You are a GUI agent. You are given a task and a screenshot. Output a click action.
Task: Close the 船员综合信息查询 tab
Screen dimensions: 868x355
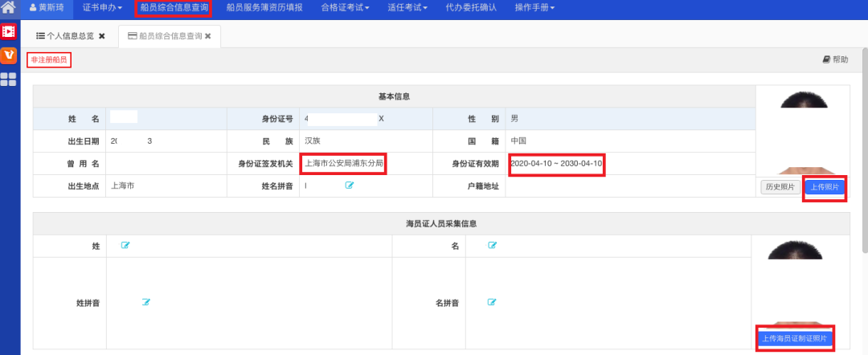click(x=208, y=36)
